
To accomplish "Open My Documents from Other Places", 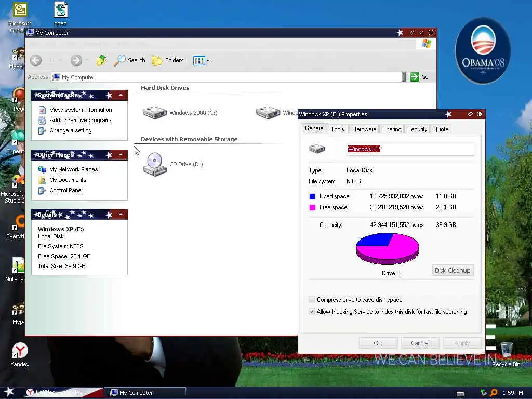I will (68, 180).
